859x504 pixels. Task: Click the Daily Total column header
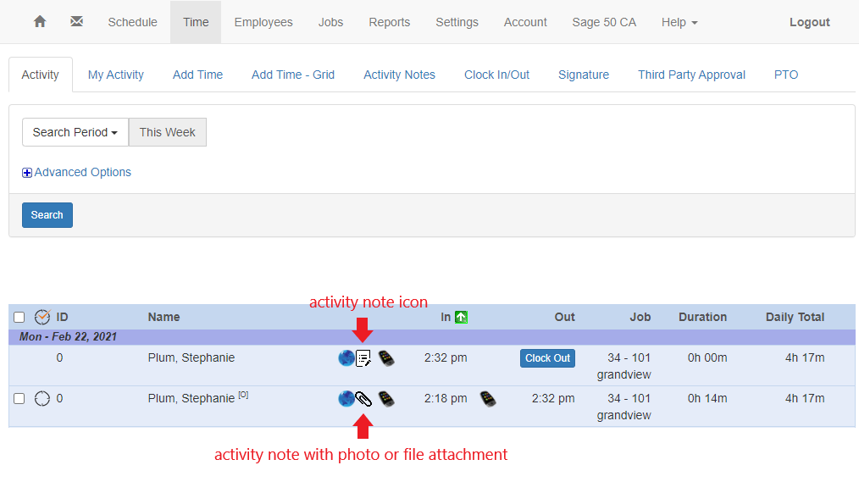click(x=795, y=317)
